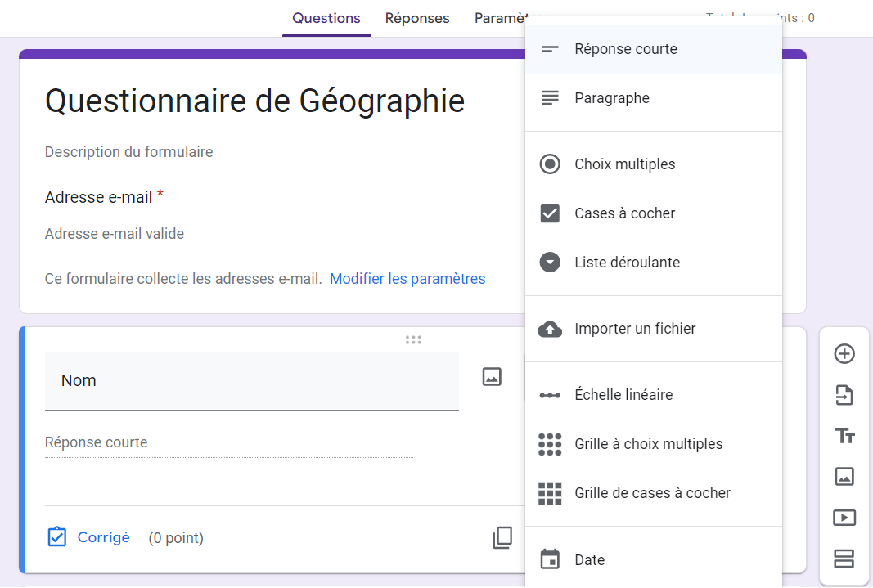Choose Échelle linéaire question type
Screen dimensions: 873x588
click(623, 395)
